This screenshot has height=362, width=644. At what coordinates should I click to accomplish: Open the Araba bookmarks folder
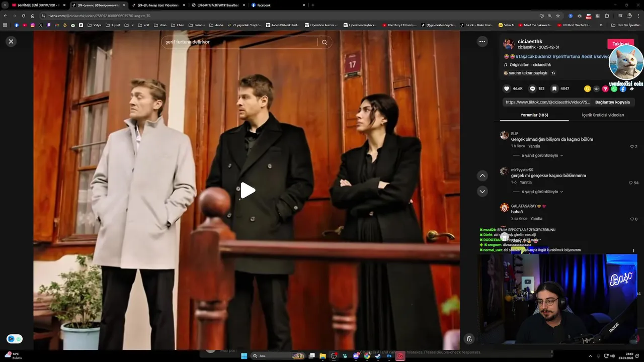[216, 25]
